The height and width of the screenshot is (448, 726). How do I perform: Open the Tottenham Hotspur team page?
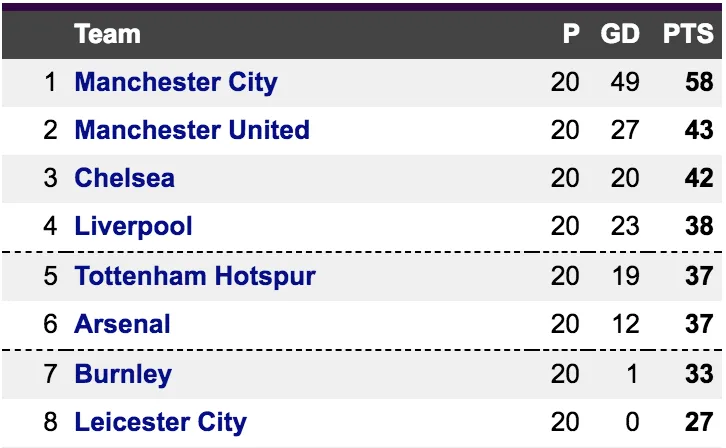click(x=195, y=276)
